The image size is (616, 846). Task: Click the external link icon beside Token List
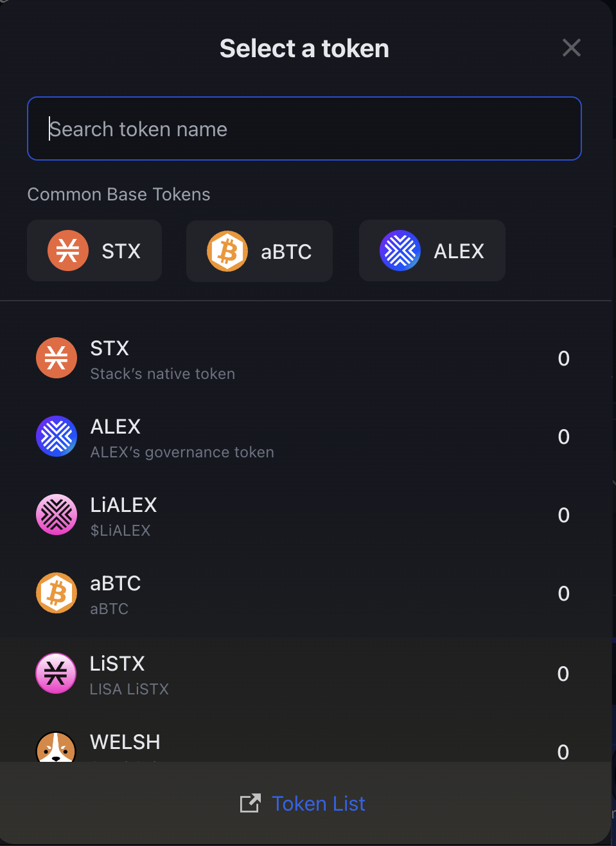point(251,804)
